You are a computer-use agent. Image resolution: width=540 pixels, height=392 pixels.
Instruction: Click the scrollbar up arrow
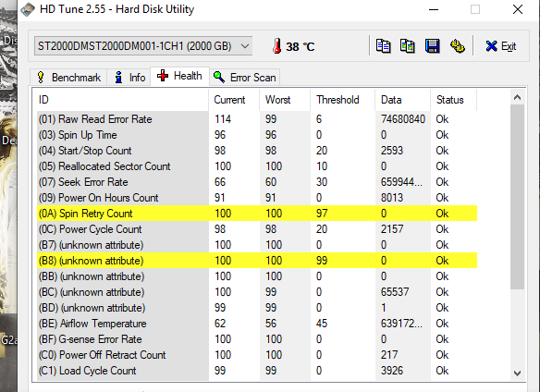click(517, 97)
